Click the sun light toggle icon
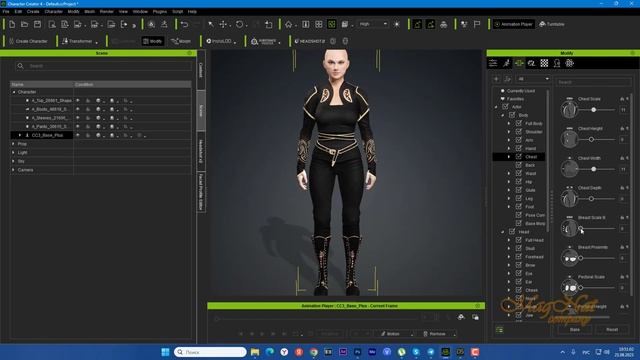Screen dimensions: 640x360 tap(397, 24)
